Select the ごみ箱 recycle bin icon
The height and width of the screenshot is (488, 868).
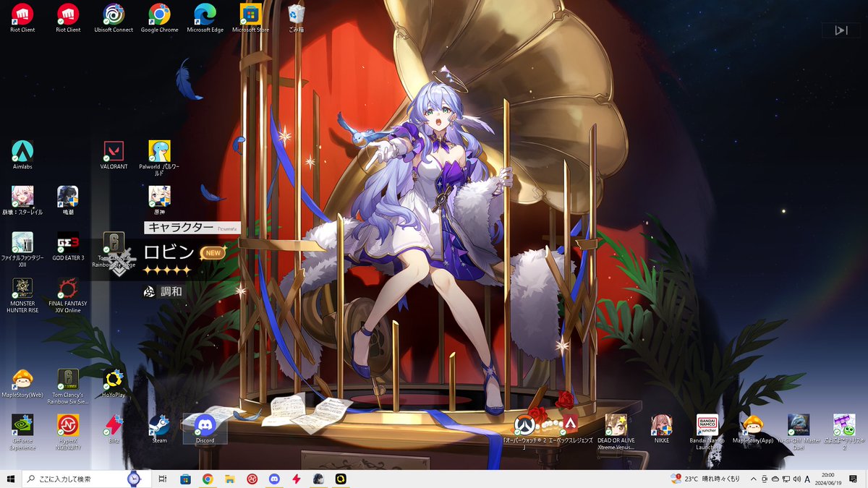[x=296, y=18]
